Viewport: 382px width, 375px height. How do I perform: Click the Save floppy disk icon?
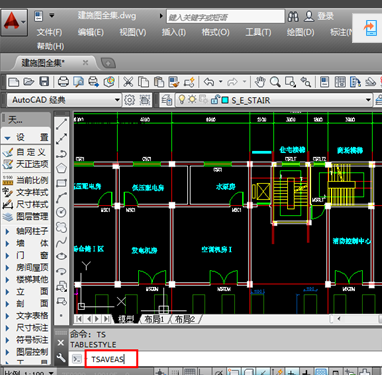coord(44,82)
